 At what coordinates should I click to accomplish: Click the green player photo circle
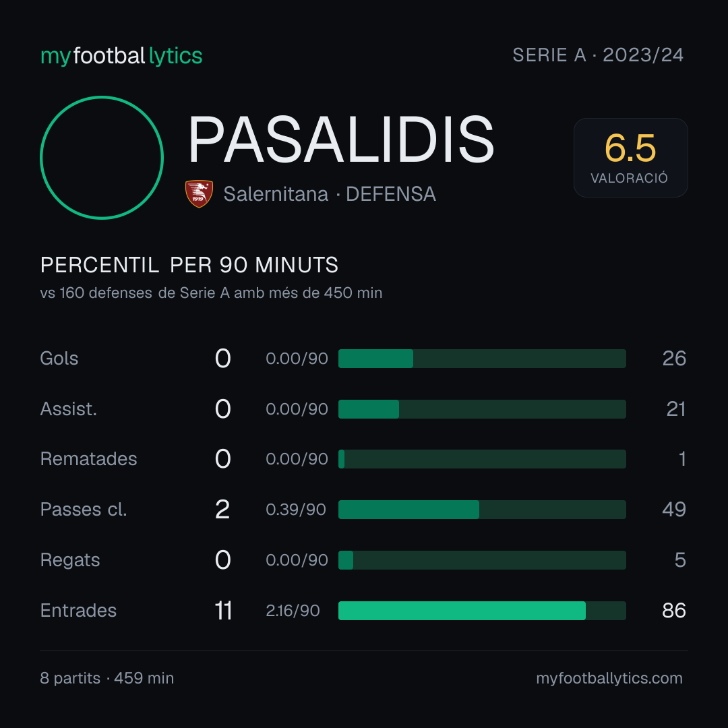(102, 157)
